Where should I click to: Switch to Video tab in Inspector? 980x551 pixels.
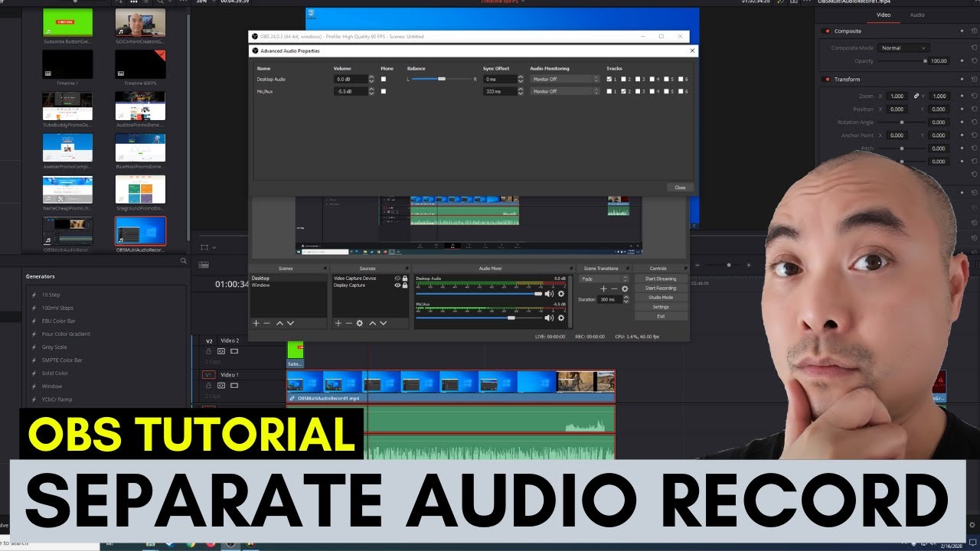click(884, 15)
